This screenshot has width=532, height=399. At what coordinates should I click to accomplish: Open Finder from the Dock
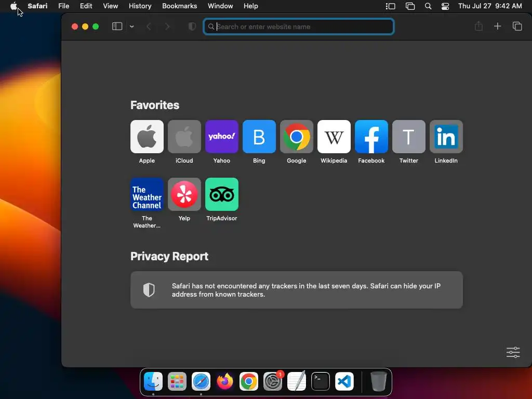(153, 381)
